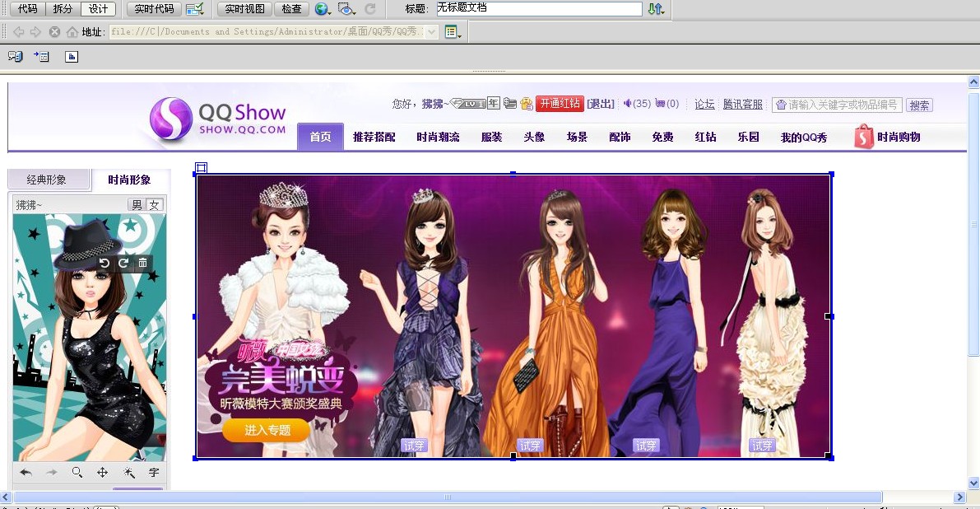The image size is (980, 509).
Task: Click the 标题 document title input field
Action: 538,9
